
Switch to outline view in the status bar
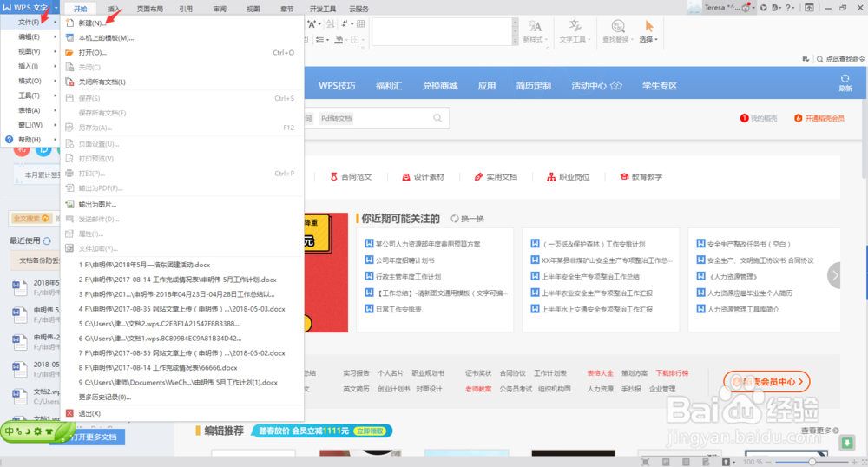pyautogui.click(x=686, y=462)
